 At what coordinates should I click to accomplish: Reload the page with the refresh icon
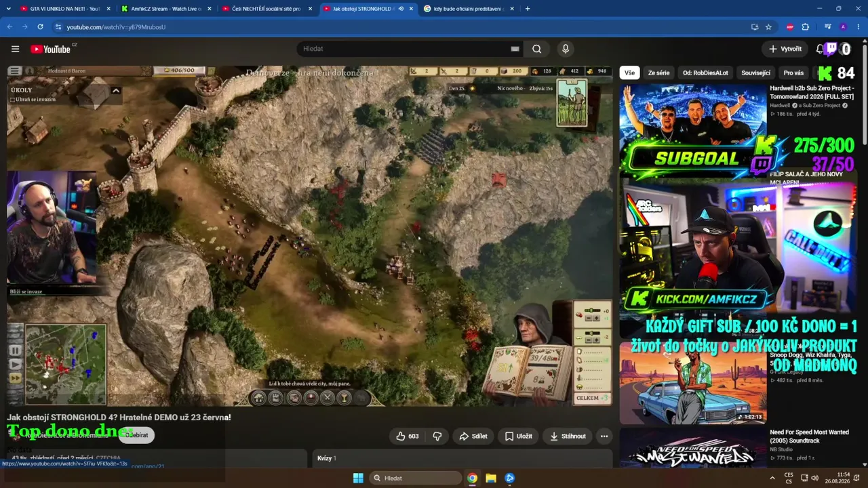pyautogui.click(x=41, y=27)
